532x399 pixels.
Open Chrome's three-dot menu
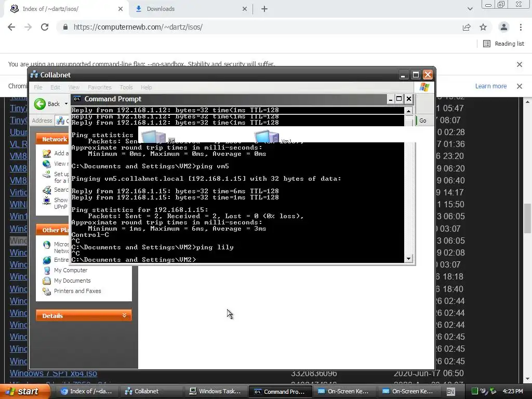pyautogui.click(x=521, y=27)
